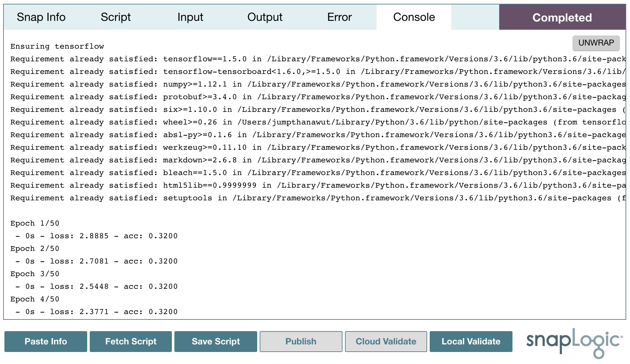Screen dimensions: 630x364
Task: Save the current script
Action: (x=215, y=341)
